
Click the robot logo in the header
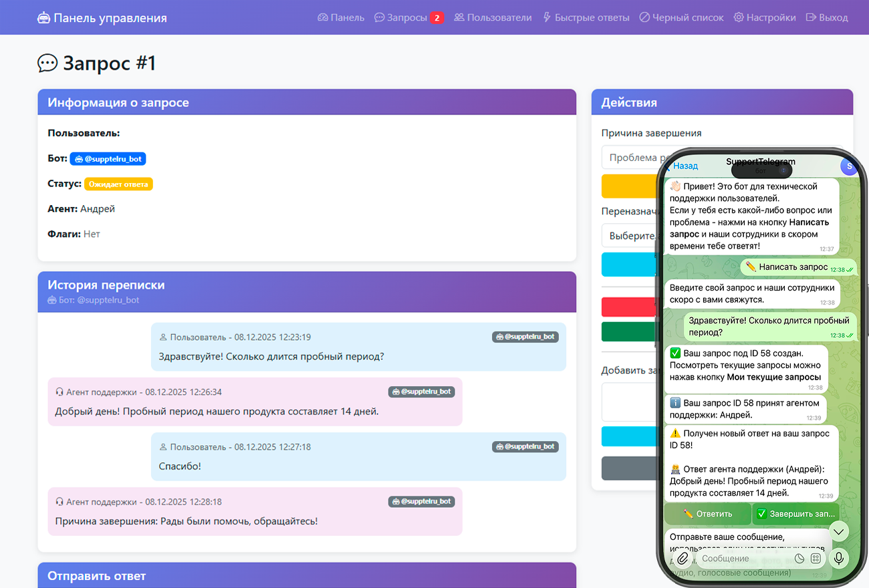click(x=44, y=18)
